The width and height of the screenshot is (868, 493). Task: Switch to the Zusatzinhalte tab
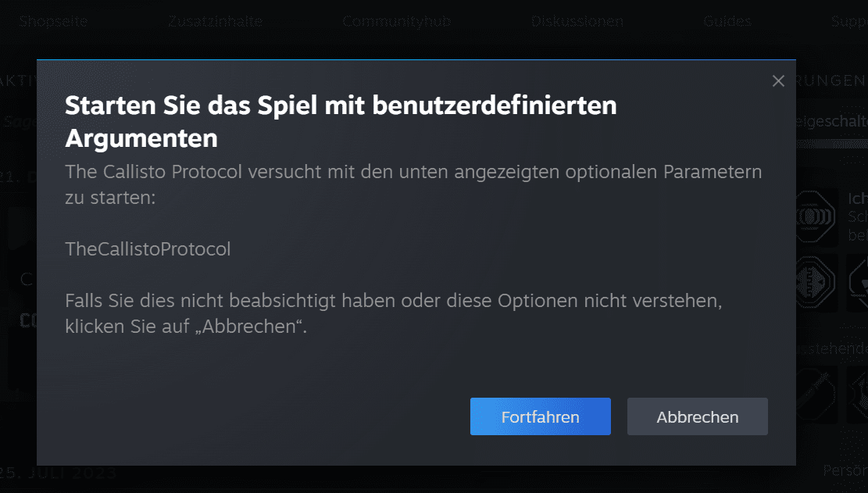(x=216, y=21)
